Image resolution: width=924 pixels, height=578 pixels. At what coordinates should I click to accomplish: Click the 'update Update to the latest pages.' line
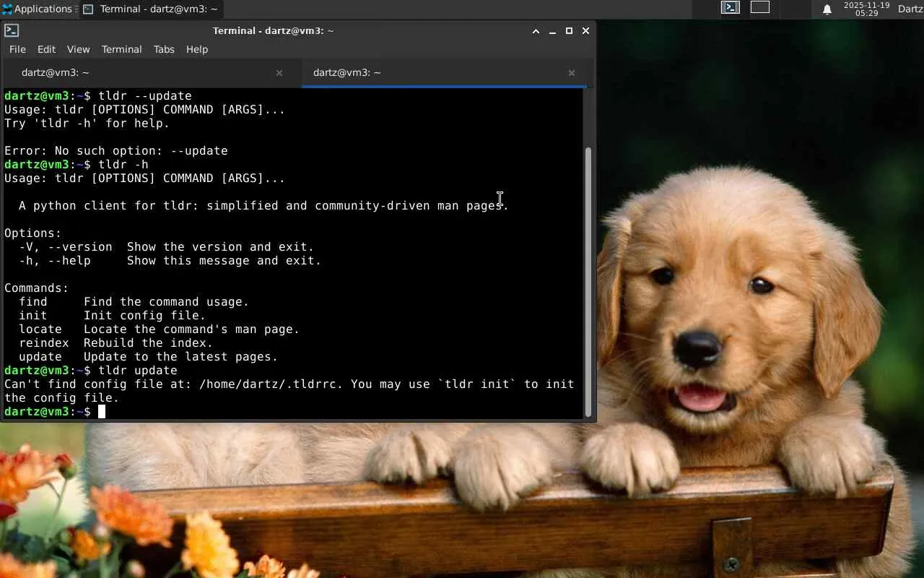point(149,357)
